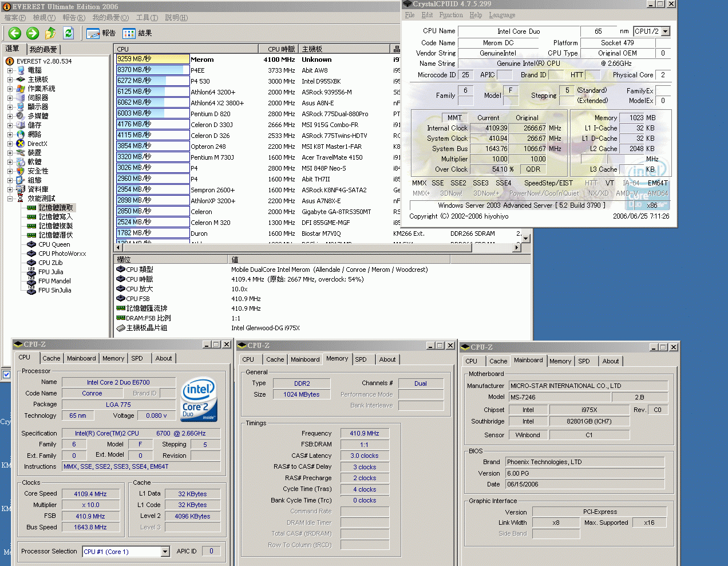
Task: Open the CPU1/2 dropdown in CrystalCPUID
Action: click(665, 31)
